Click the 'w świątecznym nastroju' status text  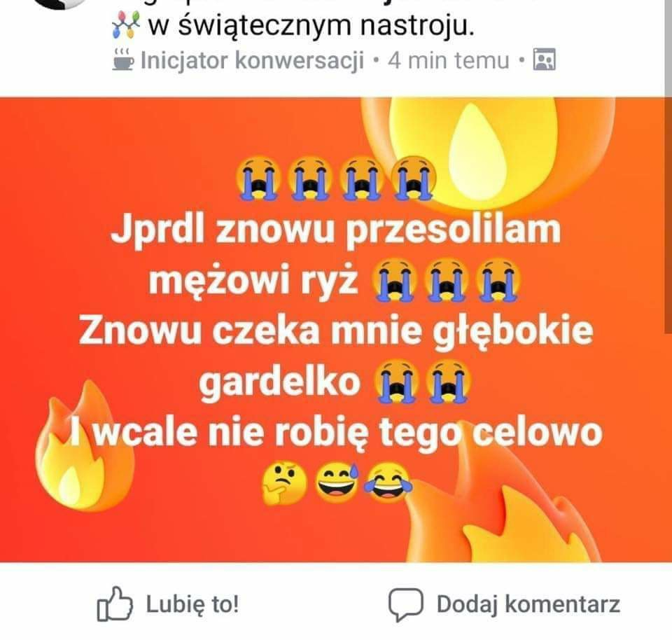[311, 26]
